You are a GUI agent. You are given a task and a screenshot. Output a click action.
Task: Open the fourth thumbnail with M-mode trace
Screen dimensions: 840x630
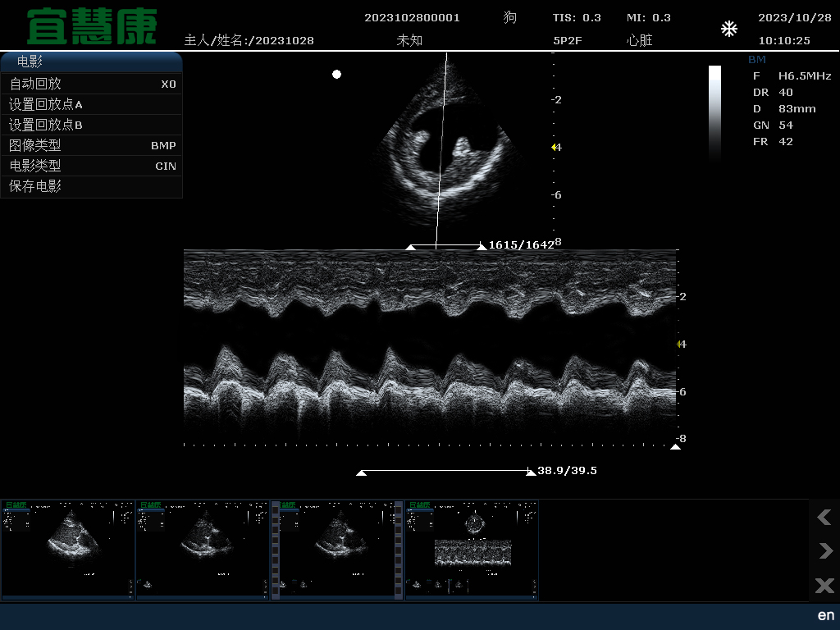click(x=472, y=550)
